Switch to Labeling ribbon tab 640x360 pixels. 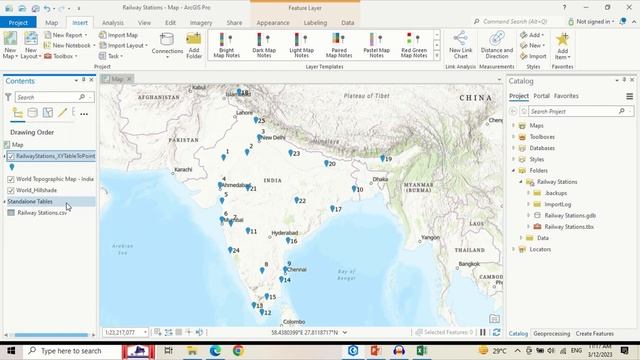tap(315, 23)
